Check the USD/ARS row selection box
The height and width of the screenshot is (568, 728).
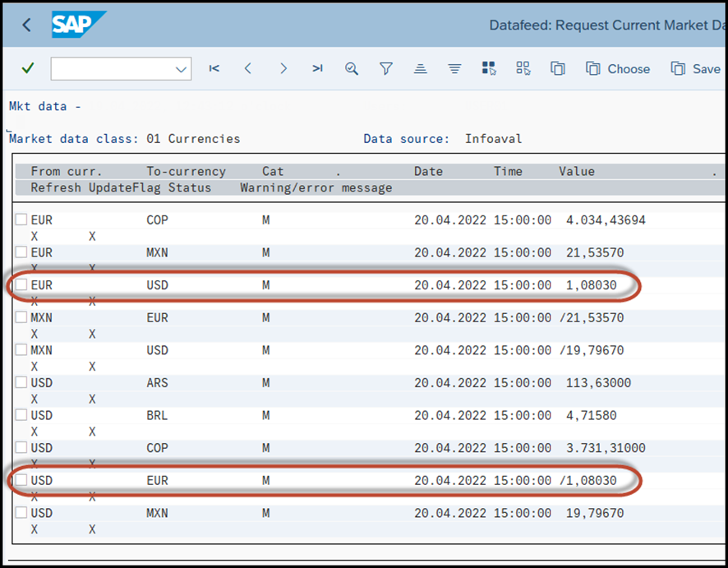coord(21,380)
